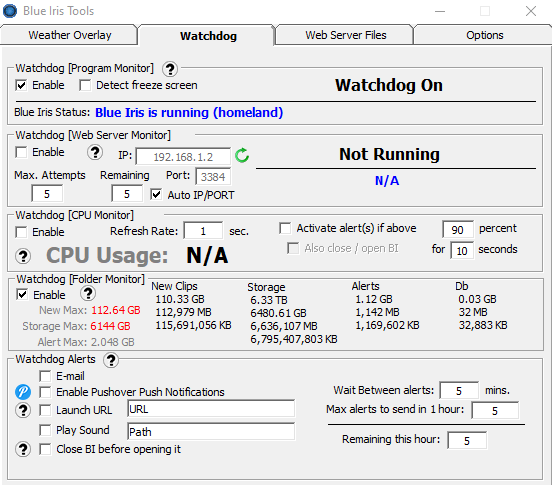Click New Max value 112.64 GB
Screen dimensions: 552x485
(x=116, y=310)
